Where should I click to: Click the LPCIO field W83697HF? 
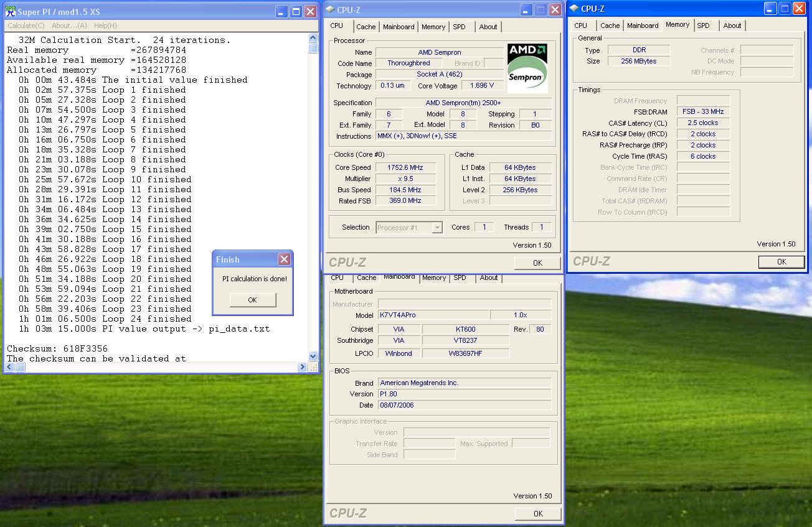(466, 353)
